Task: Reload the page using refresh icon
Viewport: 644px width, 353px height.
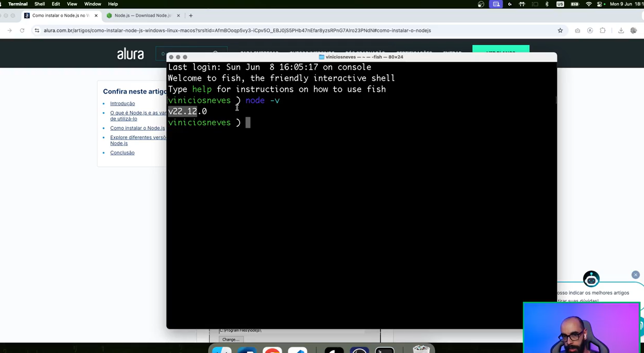Action: (22, 30)
